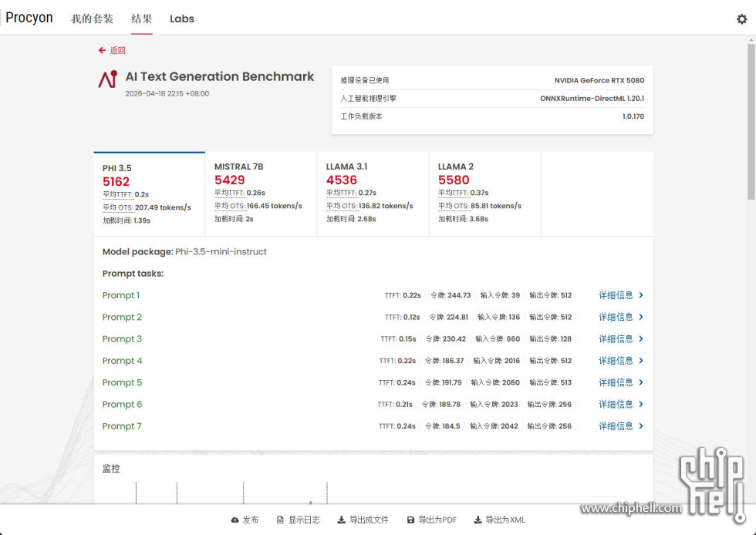Click the 发布 publish button

pos(245,520)
